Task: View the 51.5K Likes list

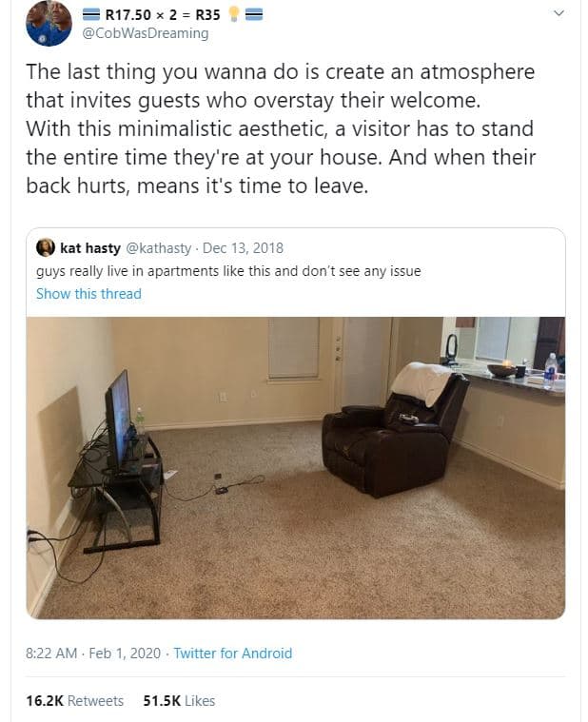Action: [x=179, y=700]
